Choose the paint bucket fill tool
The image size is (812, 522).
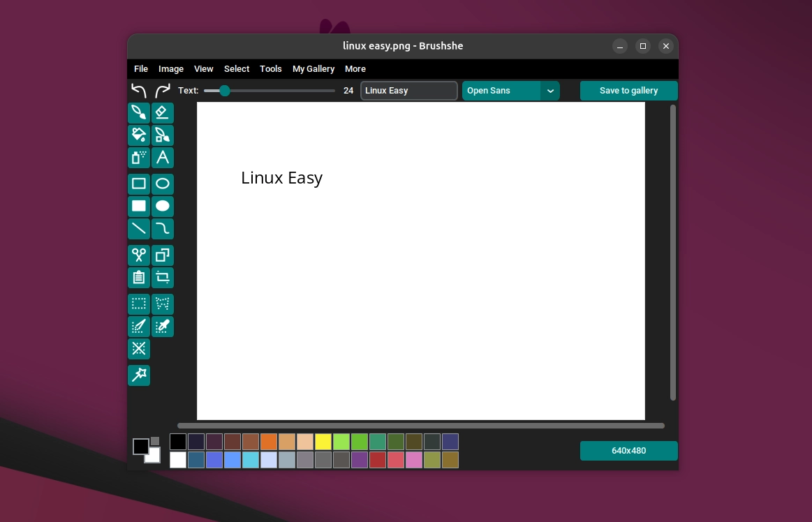[139, 135]
